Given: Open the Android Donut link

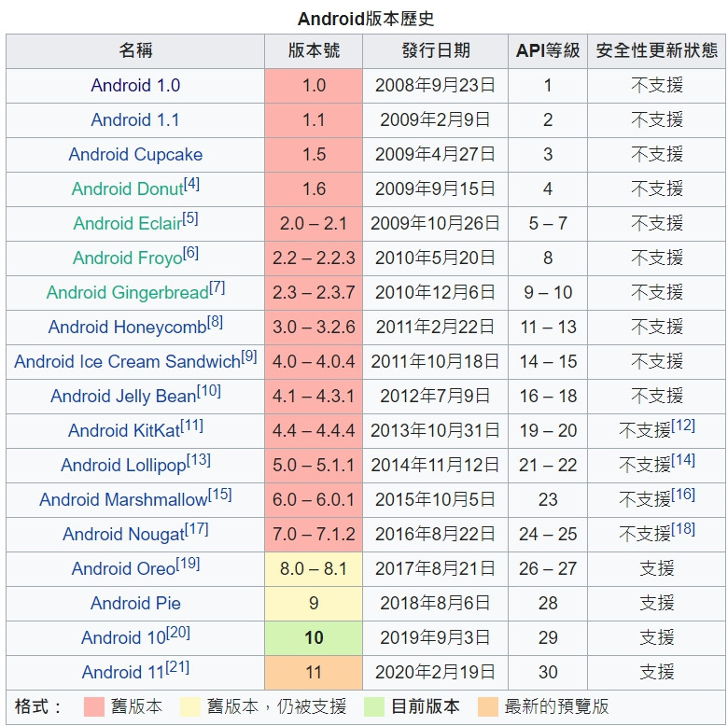Looking at the screenshot, I should click(x=128, y=188).
